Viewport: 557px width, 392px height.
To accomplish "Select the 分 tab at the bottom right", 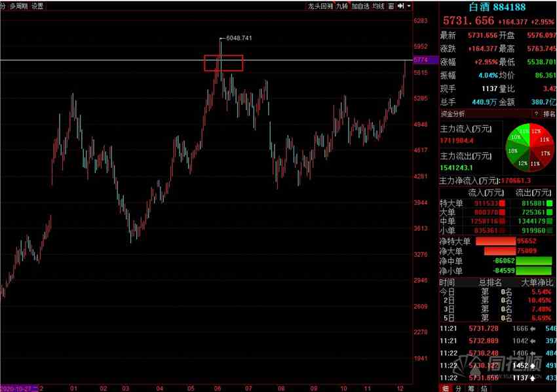I will 457,387.
